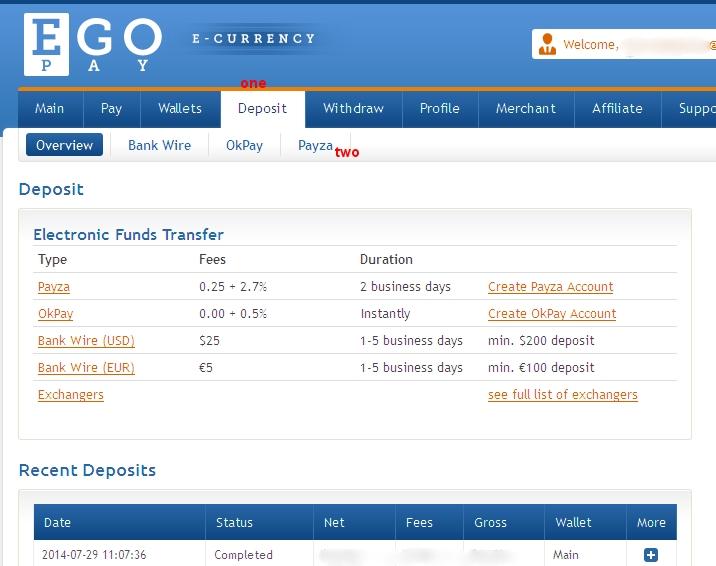
Task: Click the Exchangers link
Action: [71, 395]
